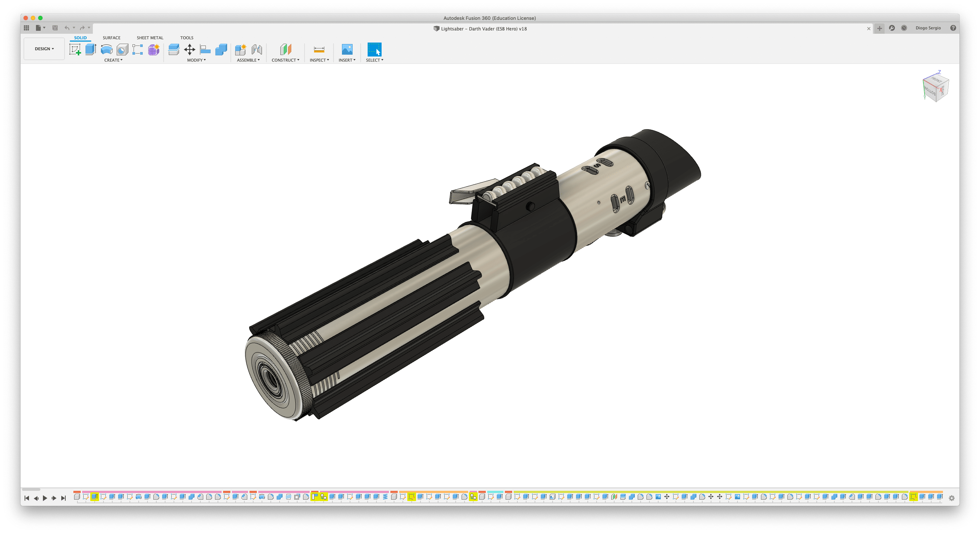Jump timeline to the end
The height and width of the screenshot is (533, 980).
(x=63, y=498)
